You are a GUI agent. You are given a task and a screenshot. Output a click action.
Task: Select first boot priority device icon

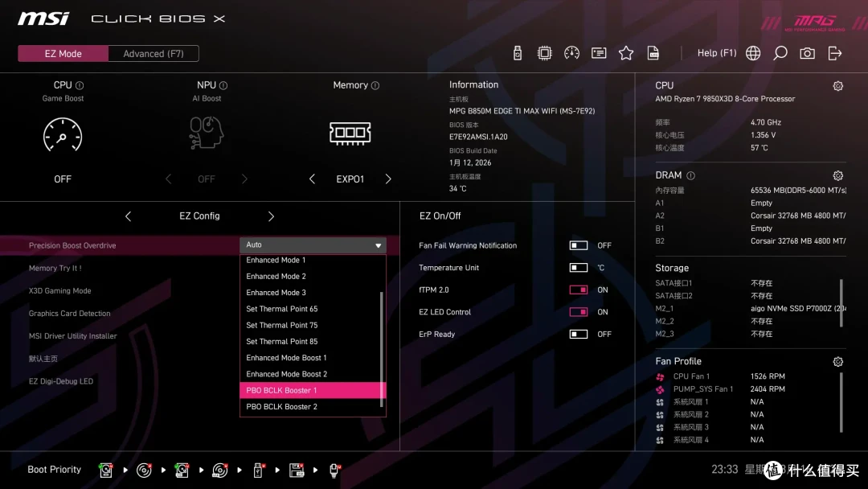tap(106, 471)
